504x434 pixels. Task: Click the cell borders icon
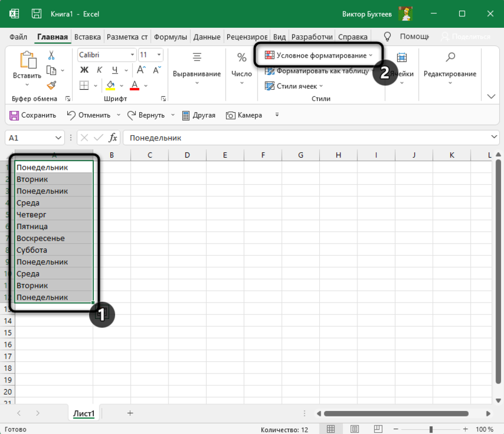click(84, 85)
